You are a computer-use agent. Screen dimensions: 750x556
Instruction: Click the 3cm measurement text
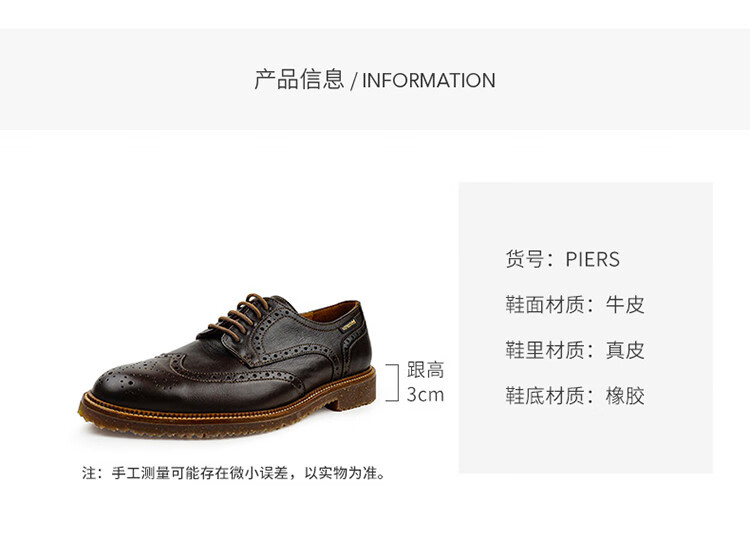point(425,395)
